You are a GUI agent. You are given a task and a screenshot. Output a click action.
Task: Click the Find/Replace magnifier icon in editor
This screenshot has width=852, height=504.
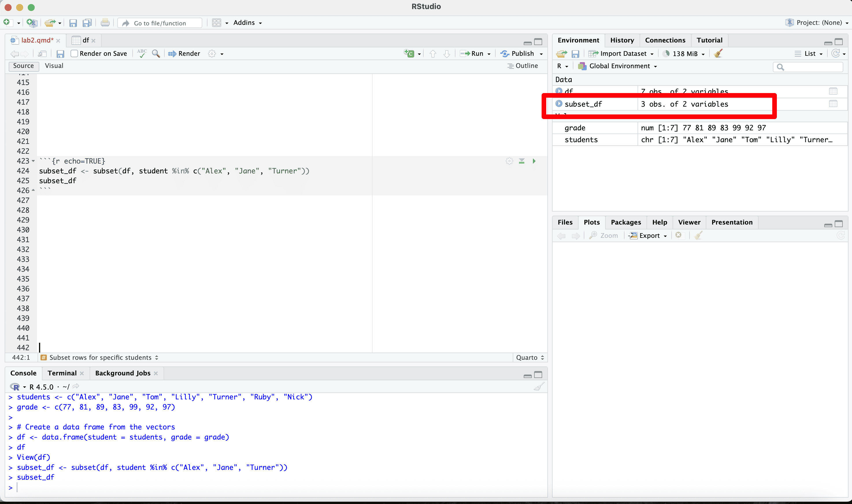point(156,53)
